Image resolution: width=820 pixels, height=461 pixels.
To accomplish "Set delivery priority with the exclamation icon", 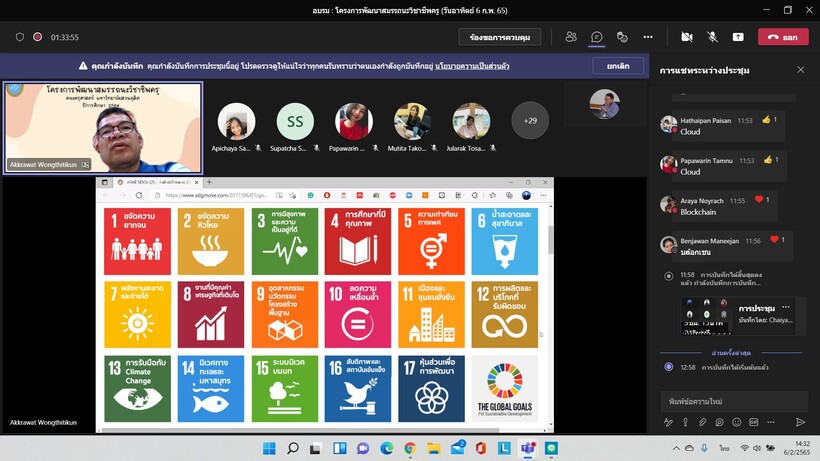I will 685,422.
